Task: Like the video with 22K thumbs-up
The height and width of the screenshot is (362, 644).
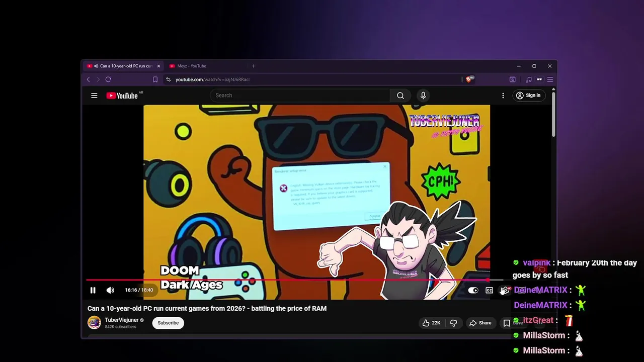Action: pyautogui.click(x=431, y=323)
